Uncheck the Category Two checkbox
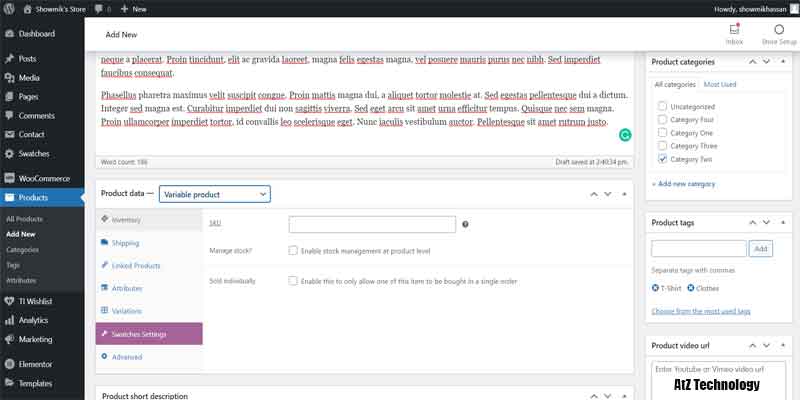 [662, 159]
